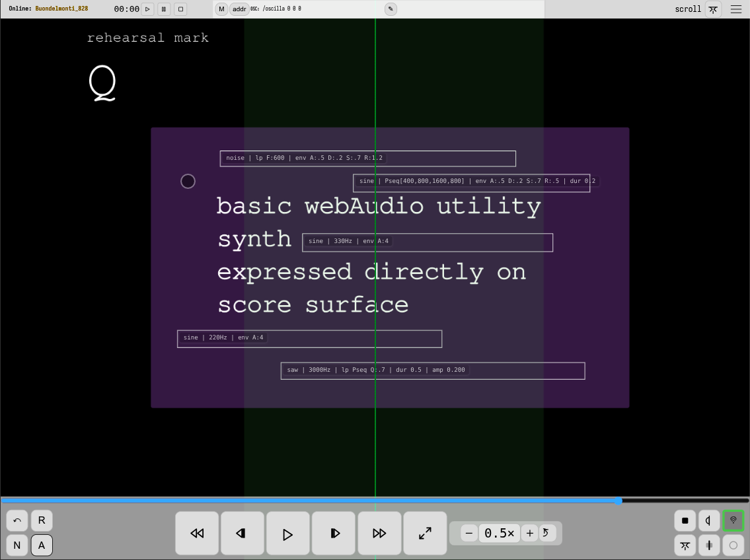Click the fast-forward double-arrow button

click(x=379, y=534)
